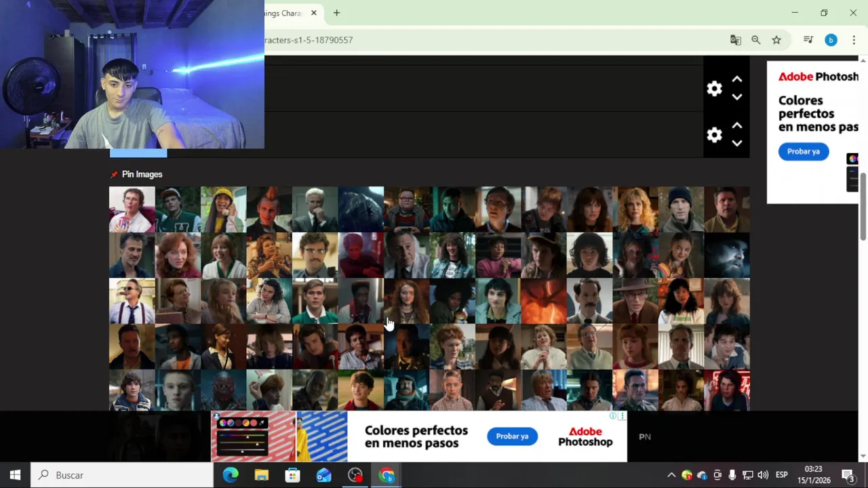Bookmark this page with the star icon

[x=776, y=40]
